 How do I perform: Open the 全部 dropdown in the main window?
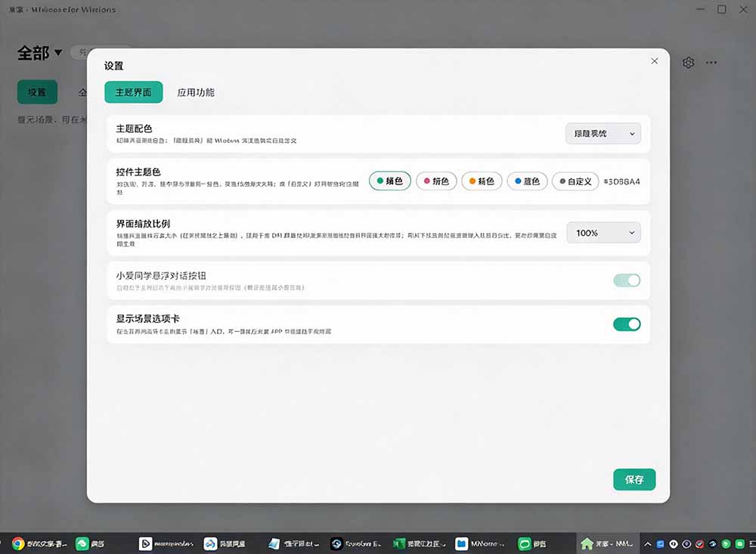point(40,53)
